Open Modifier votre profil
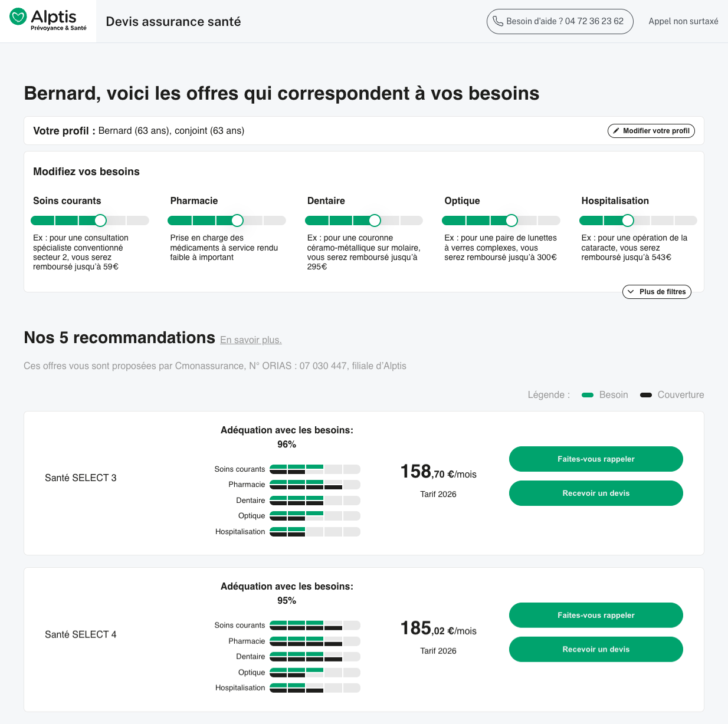Image resolution: width=728 pixels, height=724 pixels. pos(651,131)
